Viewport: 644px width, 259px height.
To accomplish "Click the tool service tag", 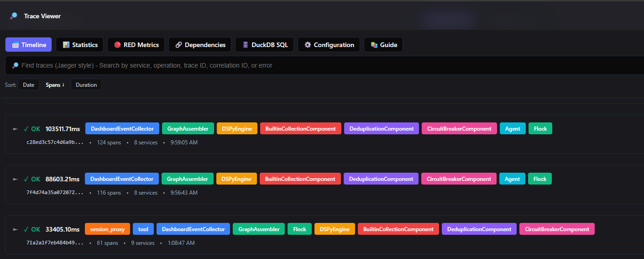I will (143, 229).
